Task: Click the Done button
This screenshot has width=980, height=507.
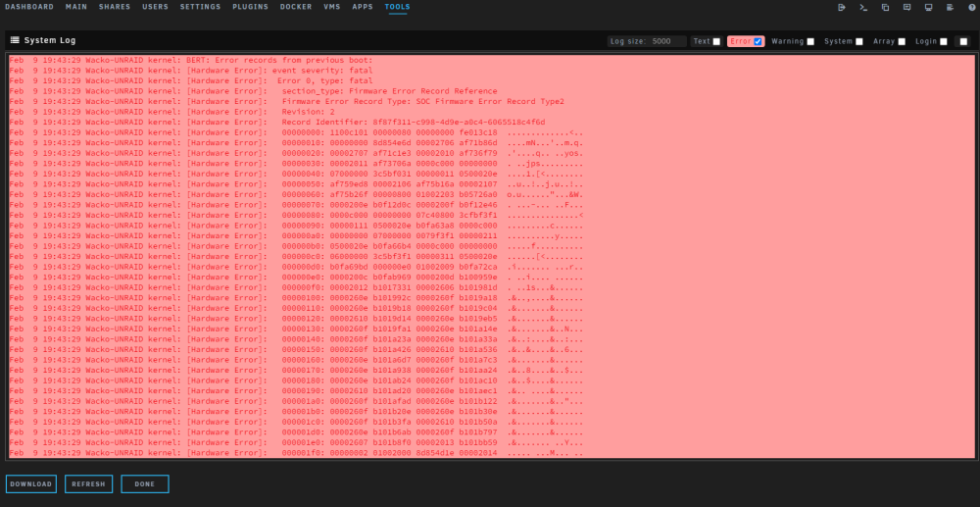Action: [x=145, y=483]
